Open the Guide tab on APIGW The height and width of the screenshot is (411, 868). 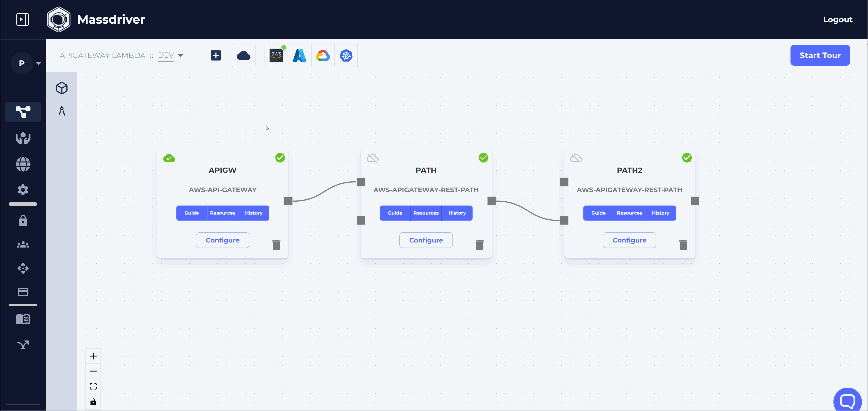point(191,213)
